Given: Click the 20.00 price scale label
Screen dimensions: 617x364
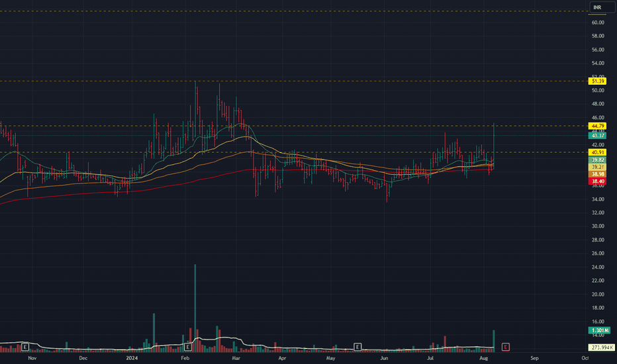Looking at the screenshot, I should pyautogui.click(x=598, y=294).
